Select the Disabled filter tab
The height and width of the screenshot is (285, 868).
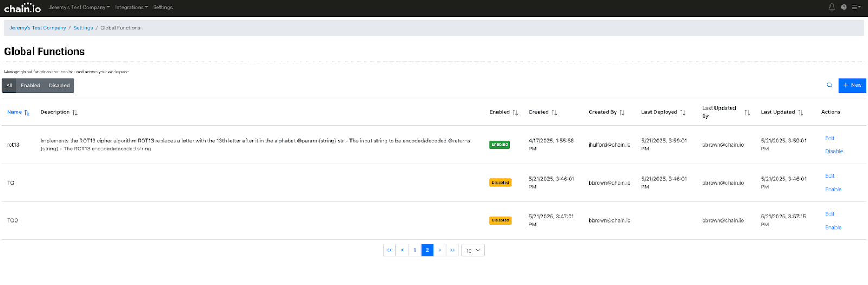point(59,86)
